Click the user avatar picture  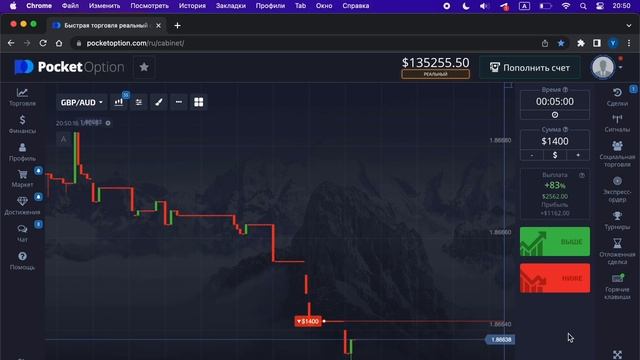point(603,67)
